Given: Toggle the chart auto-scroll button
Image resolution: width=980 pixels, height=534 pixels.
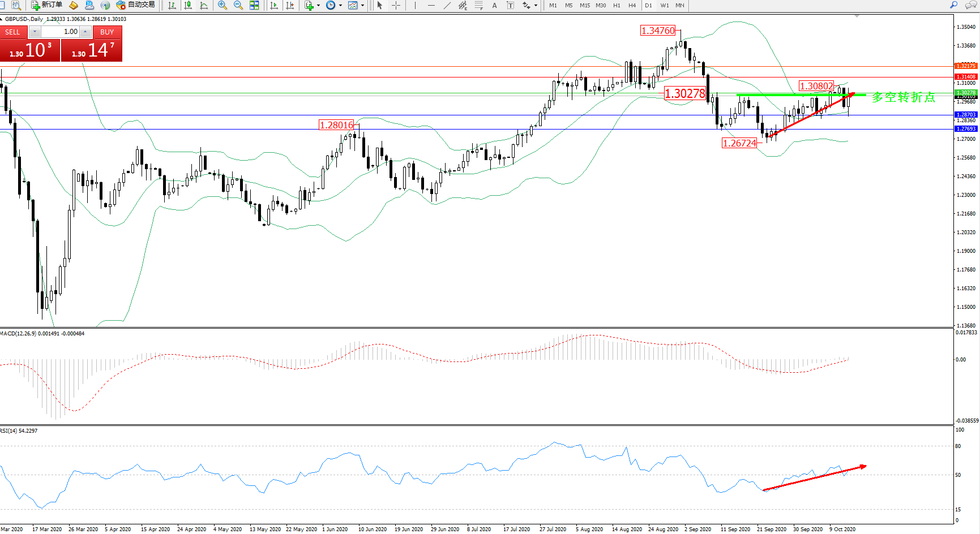Looking at the screenshot, I should 274,5.
